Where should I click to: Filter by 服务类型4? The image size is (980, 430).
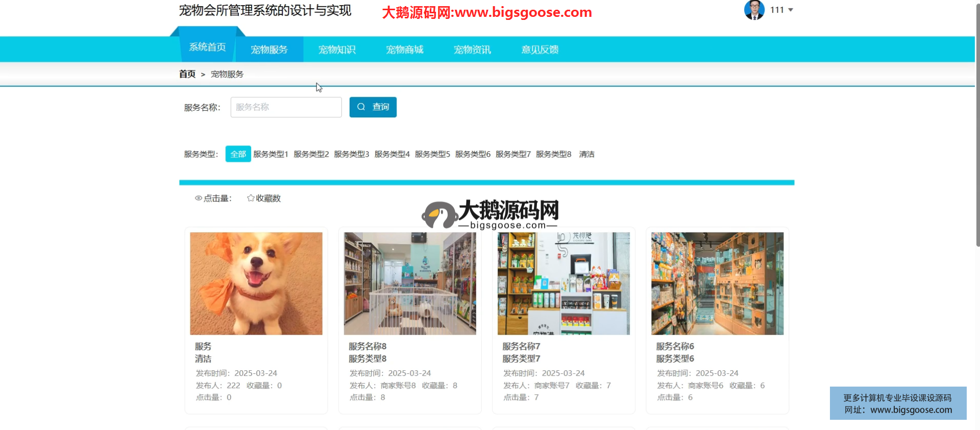click(x=392, y=154)
